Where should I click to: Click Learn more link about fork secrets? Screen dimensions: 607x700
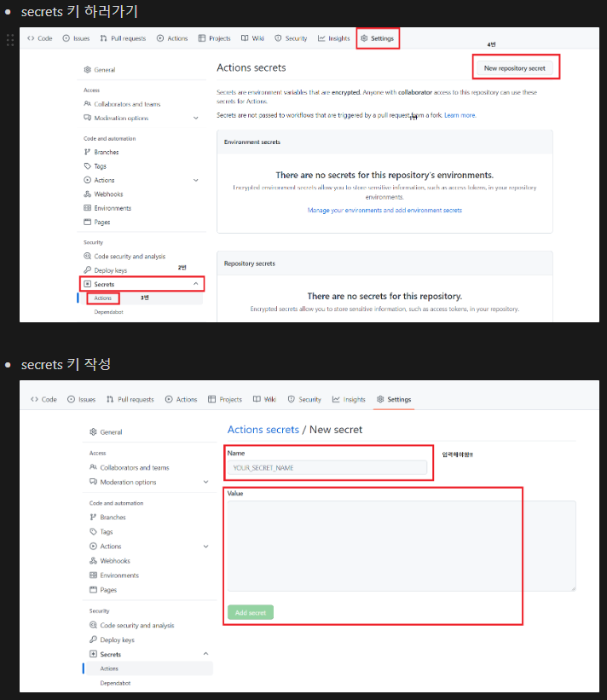pyautogui.click(x=460, y=115)
